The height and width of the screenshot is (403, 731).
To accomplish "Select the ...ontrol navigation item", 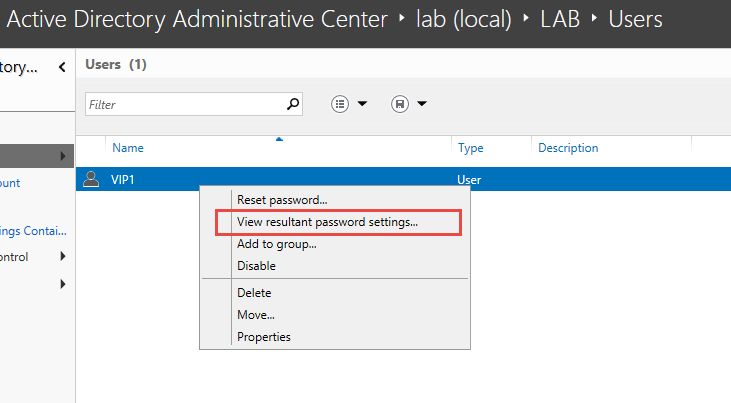I will pyautogui.click(x=14, y=257).
